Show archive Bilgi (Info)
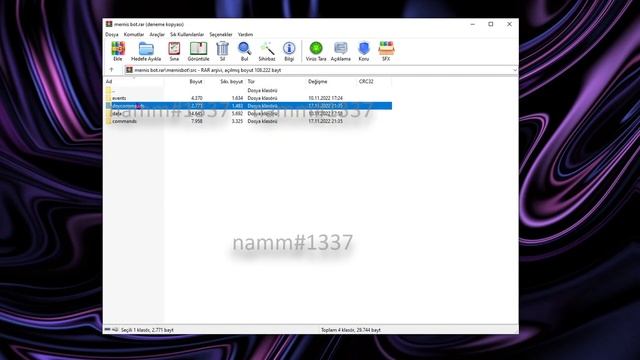Image resolution: width=640 pixels, height=360 pixels. pos(289,51)
